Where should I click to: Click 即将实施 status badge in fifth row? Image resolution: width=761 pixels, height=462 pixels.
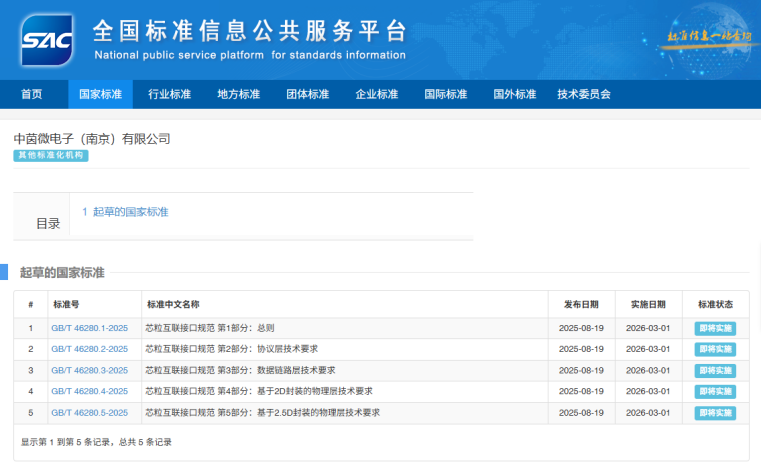[x=715, y=412]
